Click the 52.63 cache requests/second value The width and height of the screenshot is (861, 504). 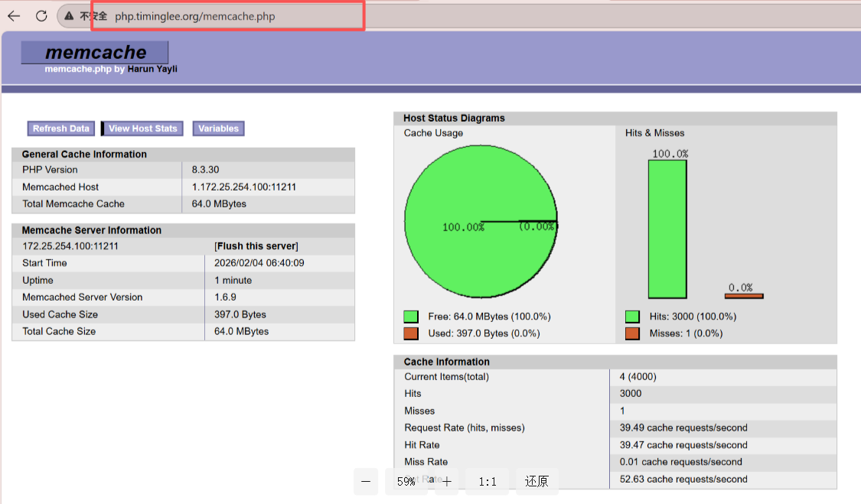683,480
